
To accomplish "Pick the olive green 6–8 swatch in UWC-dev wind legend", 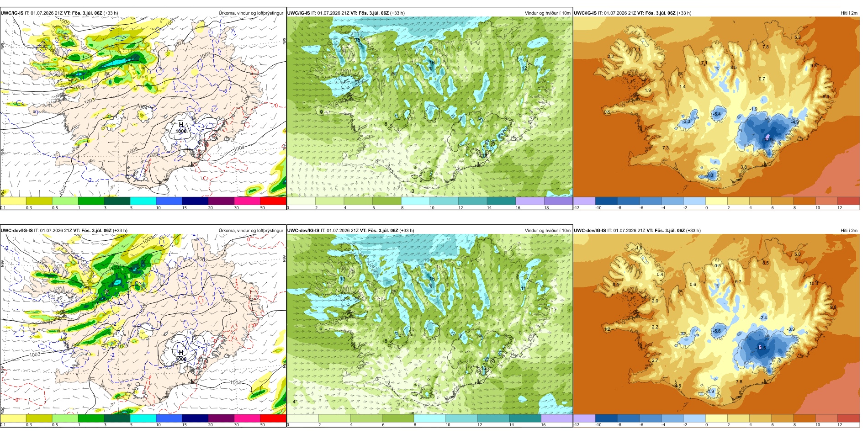I will [397, 418].
